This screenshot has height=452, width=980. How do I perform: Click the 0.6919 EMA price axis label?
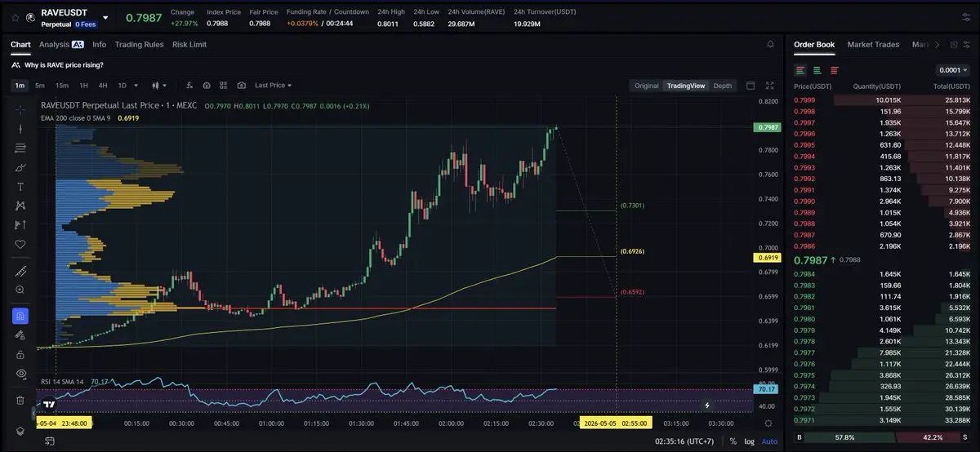768,257
